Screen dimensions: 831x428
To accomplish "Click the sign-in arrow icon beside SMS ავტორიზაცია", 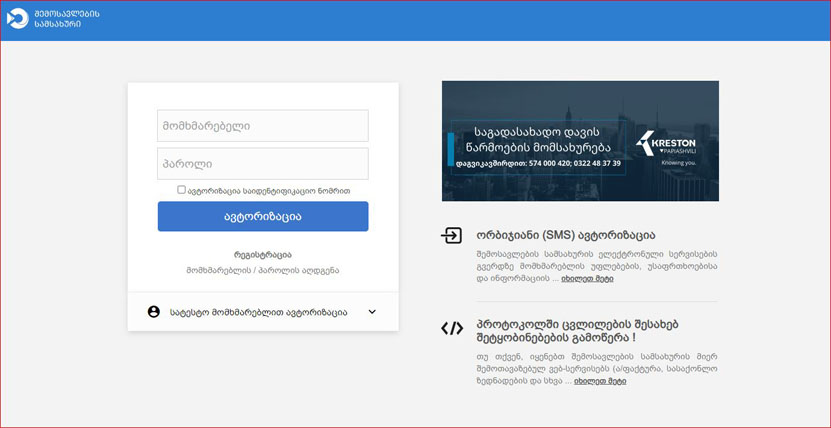I will click(x=452, y=236).
